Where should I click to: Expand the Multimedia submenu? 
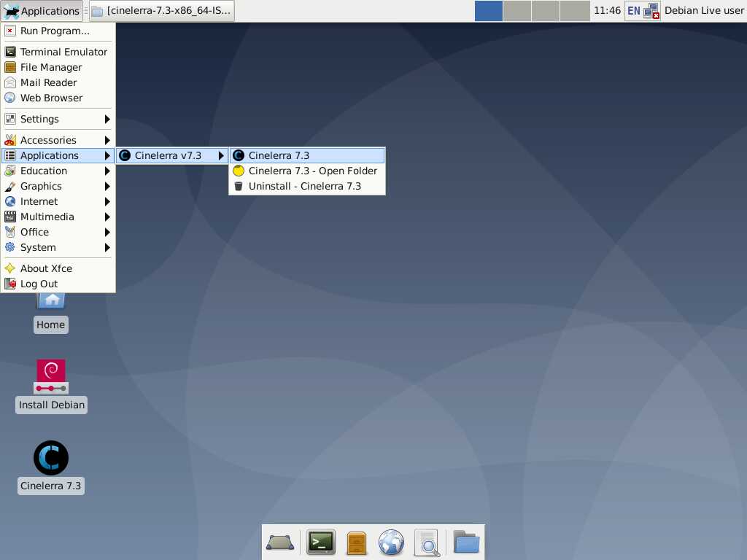coord(58,217)
